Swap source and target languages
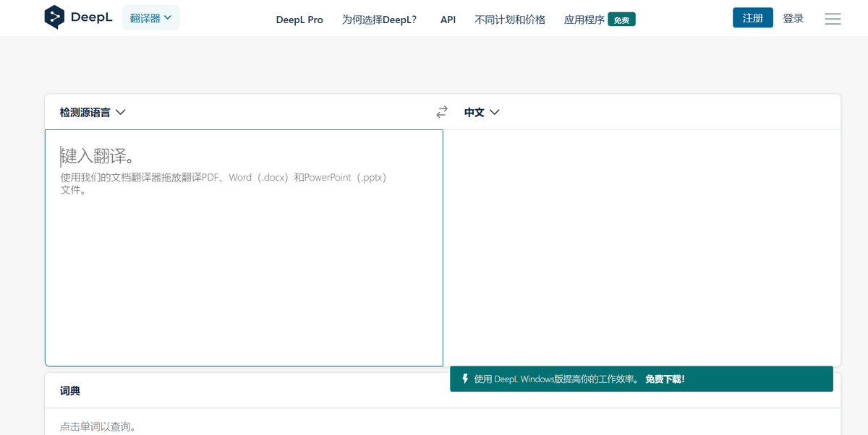 click(442, 112)
